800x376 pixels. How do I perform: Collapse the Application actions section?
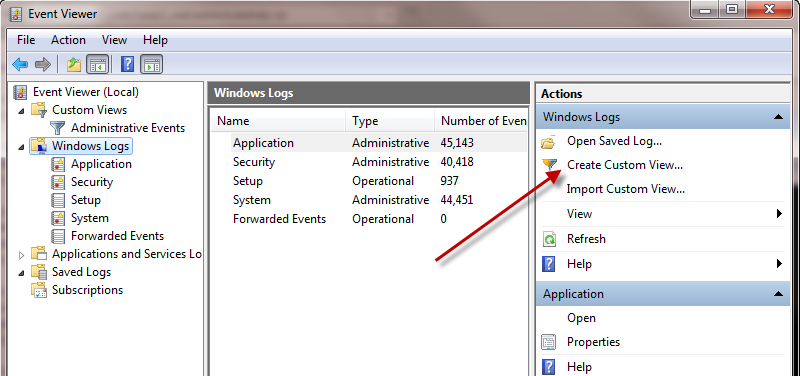point(778,294)
